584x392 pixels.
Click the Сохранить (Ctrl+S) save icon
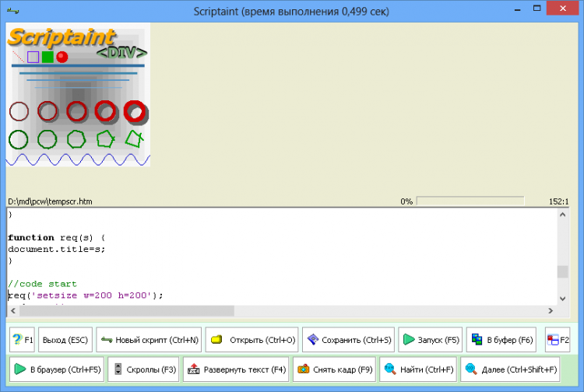click(x=313, y=339)
